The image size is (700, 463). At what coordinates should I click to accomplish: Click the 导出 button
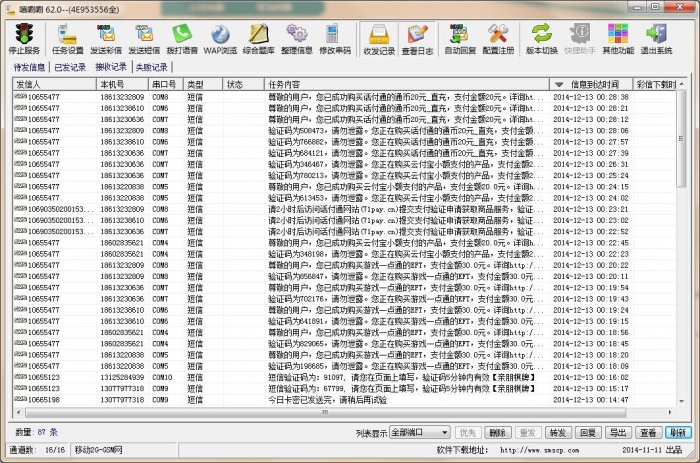[619, 432]
